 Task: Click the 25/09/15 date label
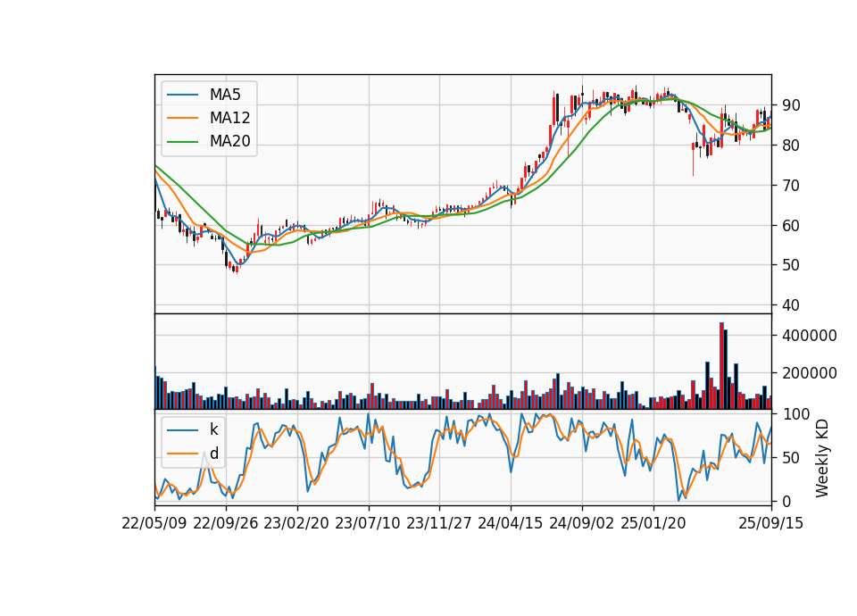tap(771, 523)
